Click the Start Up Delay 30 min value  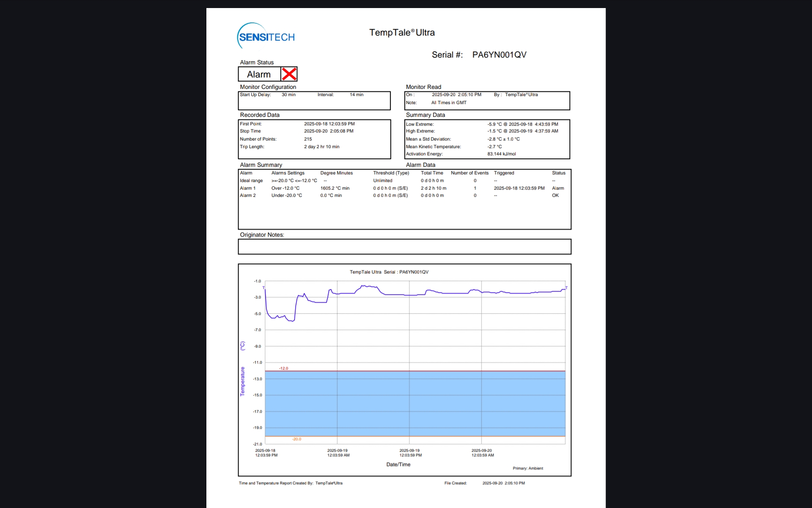(x=288, y=95)
